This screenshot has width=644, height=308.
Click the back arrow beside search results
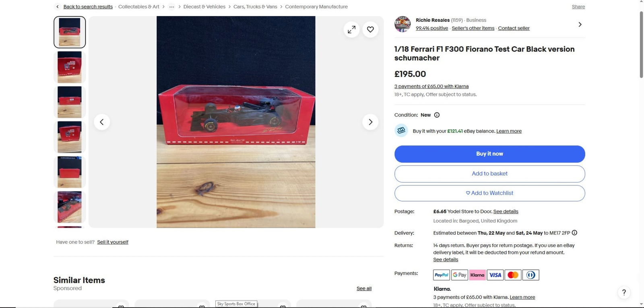[58, 6]
